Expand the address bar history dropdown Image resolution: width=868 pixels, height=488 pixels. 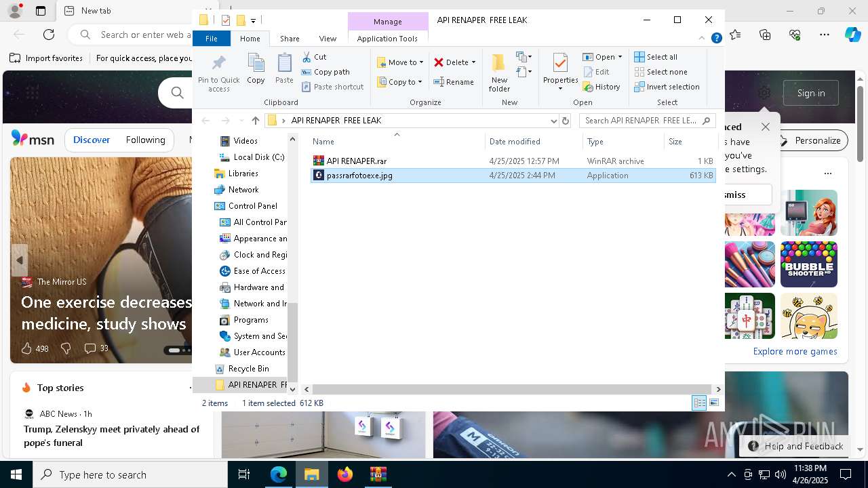point(553,121)
